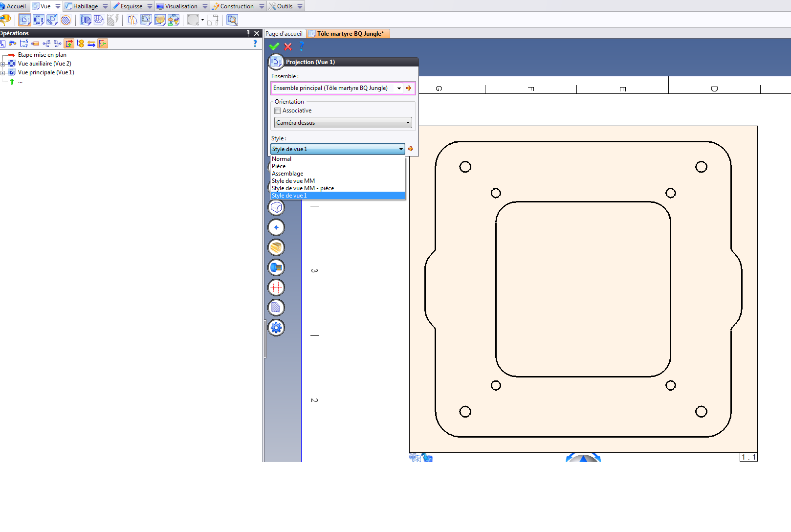Click the main view tool in the ribbon
Screen dimensions: 791x532
[24, 20]
